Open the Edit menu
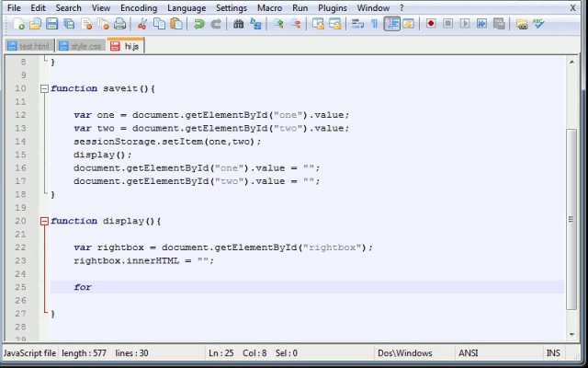The image size is (588, 368). 38,8
